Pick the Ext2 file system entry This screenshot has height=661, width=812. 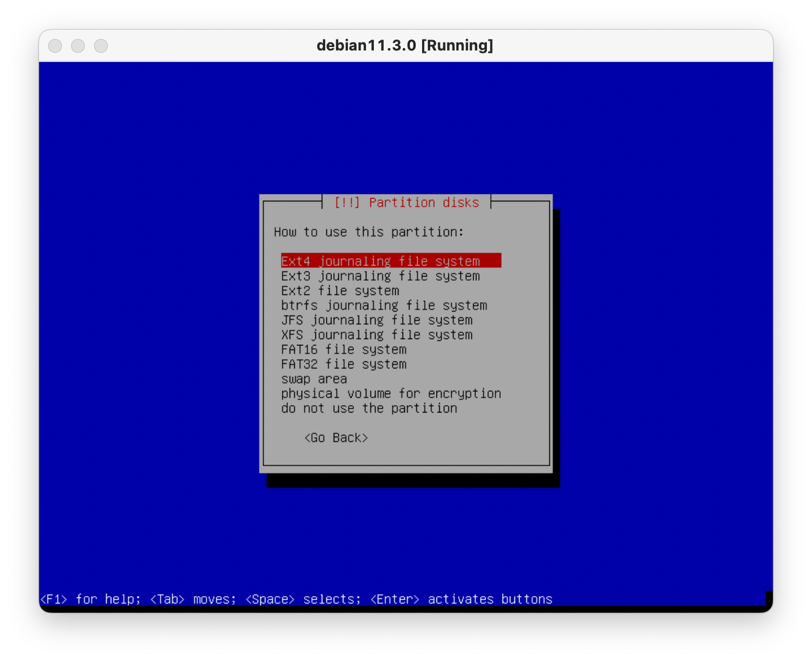[339, 291]
